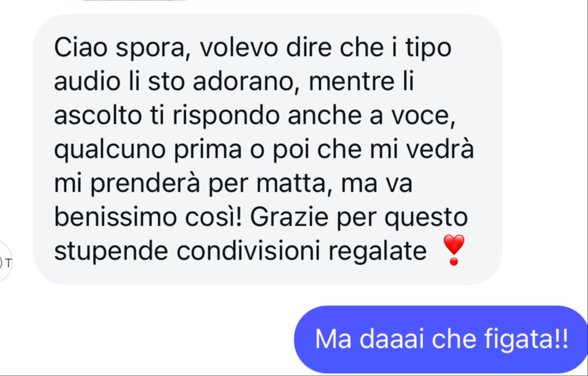Tap the word 'Ma' in the blue bubble
Image resolution: width=588 pixels, height=376 pixels.
click(x=333, y=339)
